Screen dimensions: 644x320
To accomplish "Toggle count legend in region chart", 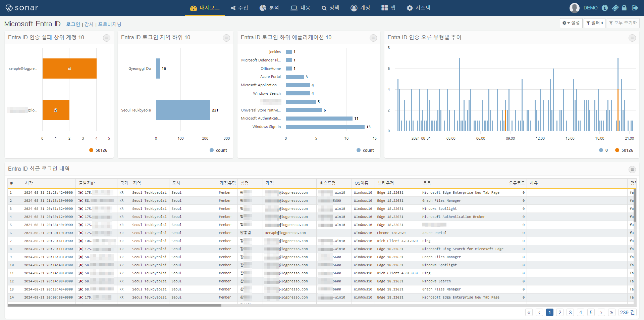I will 218,150.
